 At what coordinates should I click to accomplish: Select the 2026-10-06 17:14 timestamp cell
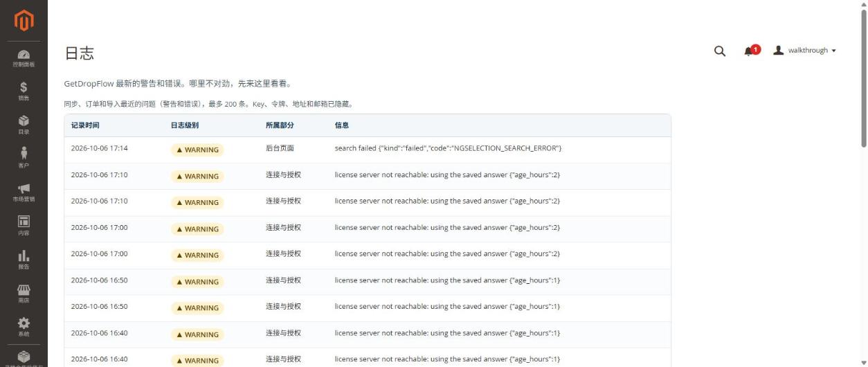point(100,148)
